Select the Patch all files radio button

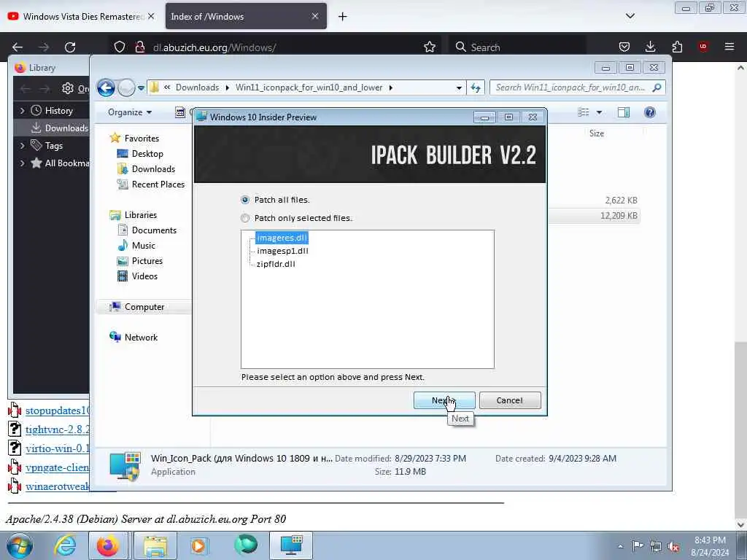245,200
